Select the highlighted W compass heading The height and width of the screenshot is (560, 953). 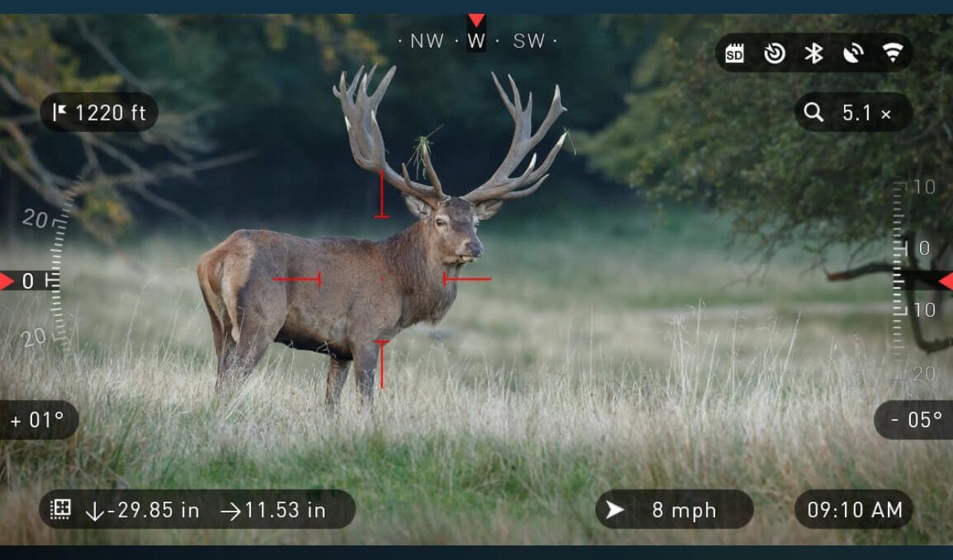click(476, 41)
